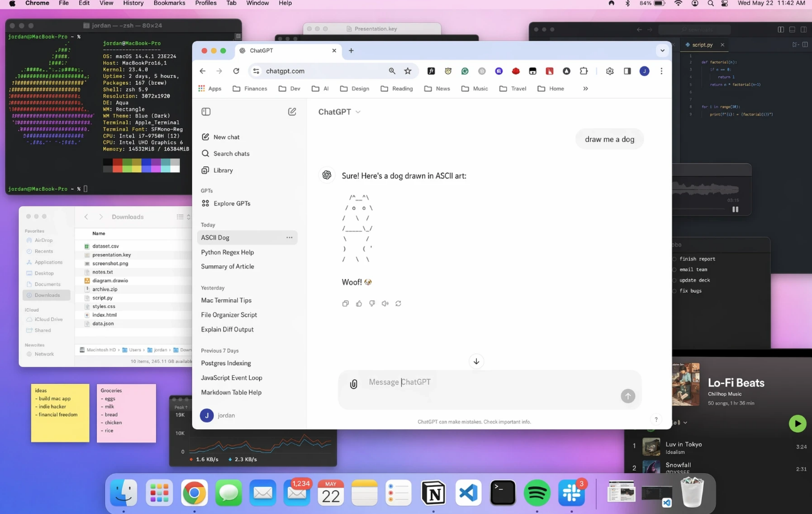Open Spotify from the Dock
Screen dimensions: 812x514
tap(537, 493)
